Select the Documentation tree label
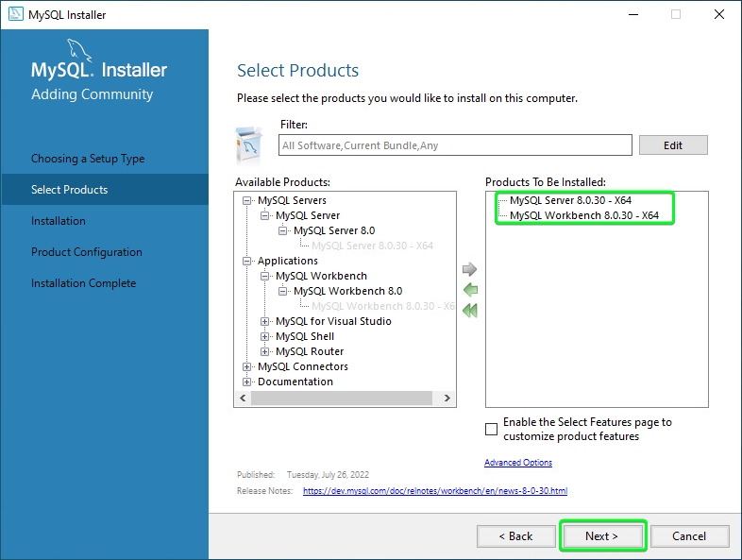 (x=295, y=382)
